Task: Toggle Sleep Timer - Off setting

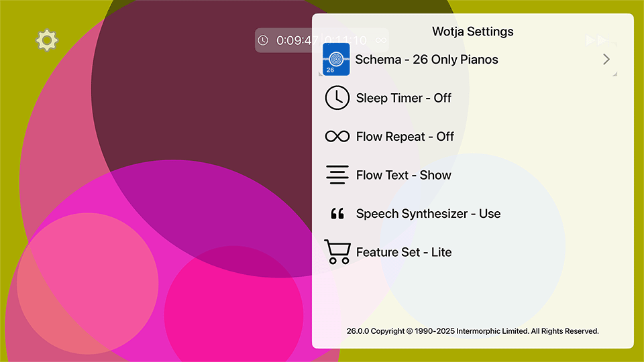Action: [404, 98]
